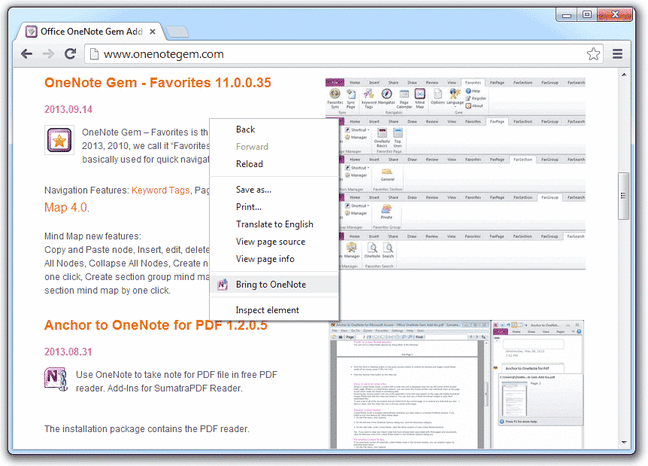Click the date text 2013.09.14
The width and height of the screenshot is (648, 466).
(x=68, y=109)
